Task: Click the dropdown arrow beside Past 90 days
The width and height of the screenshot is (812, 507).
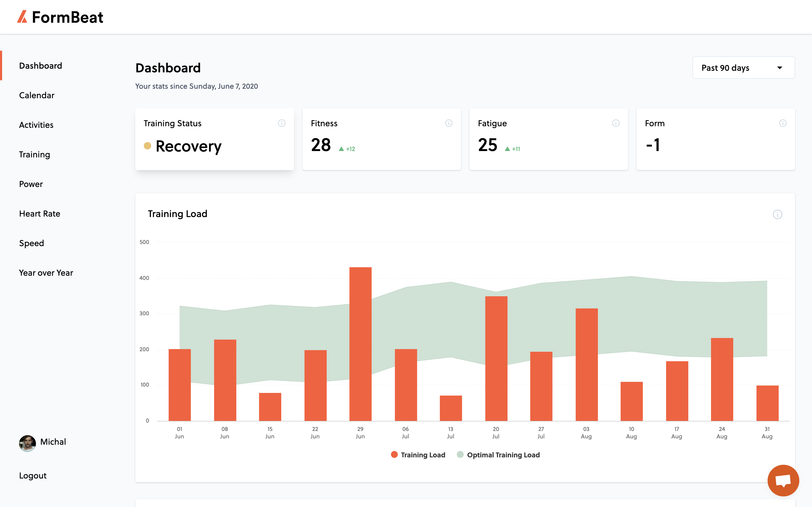Action: (x=780, y=68)
